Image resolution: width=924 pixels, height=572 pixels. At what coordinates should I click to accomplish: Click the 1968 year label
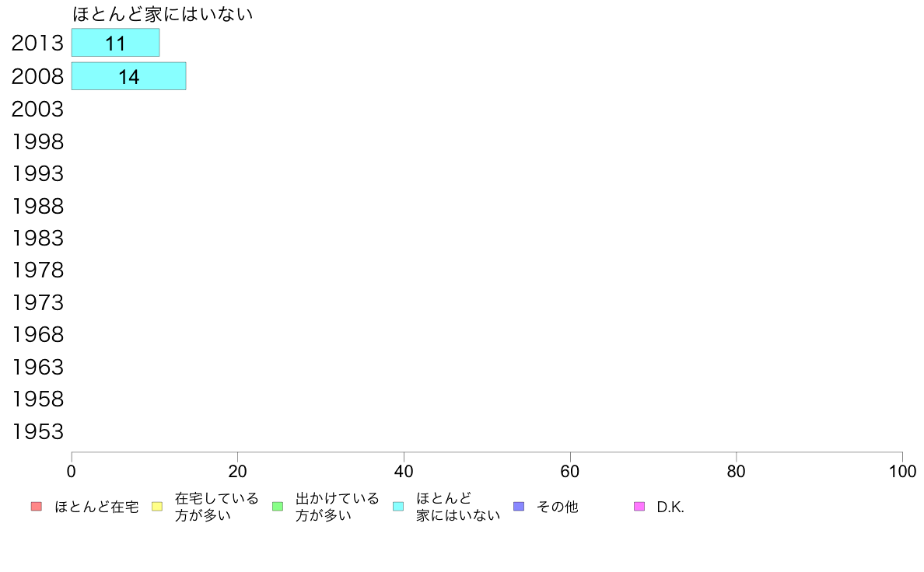[x=37, y=335]
